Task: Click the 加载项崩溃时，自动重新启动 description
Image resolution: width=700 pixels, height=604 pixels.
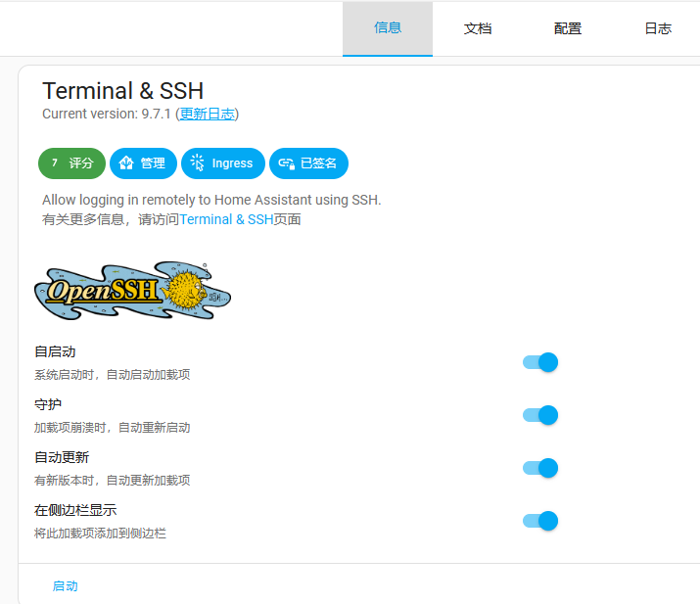Action: (x=112, y=428)
